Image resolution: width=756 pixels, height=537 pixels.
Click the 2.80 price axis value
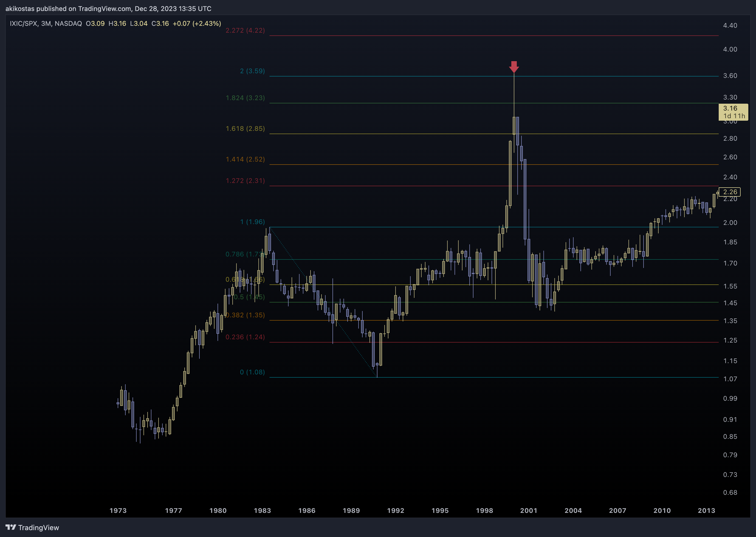point(730,139)
